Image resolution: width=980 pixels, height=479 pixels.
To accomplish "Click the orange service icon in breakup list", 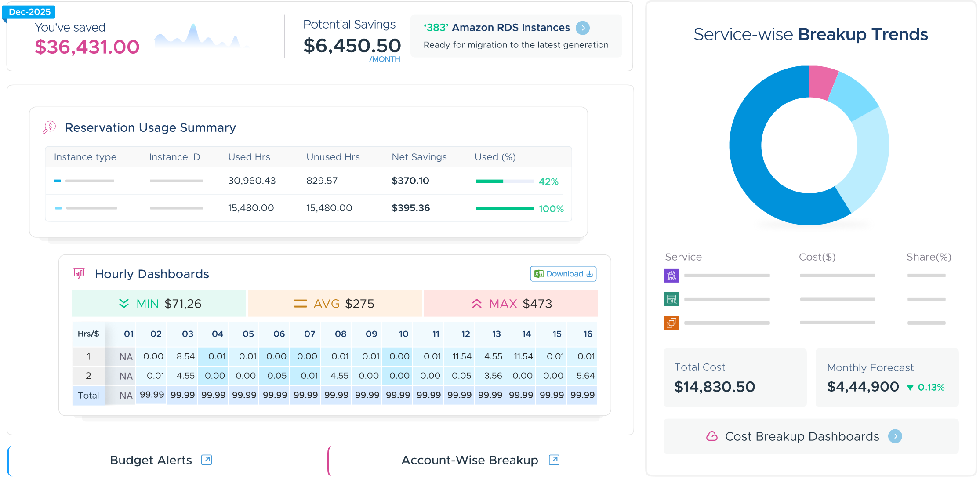I will 671,323.
